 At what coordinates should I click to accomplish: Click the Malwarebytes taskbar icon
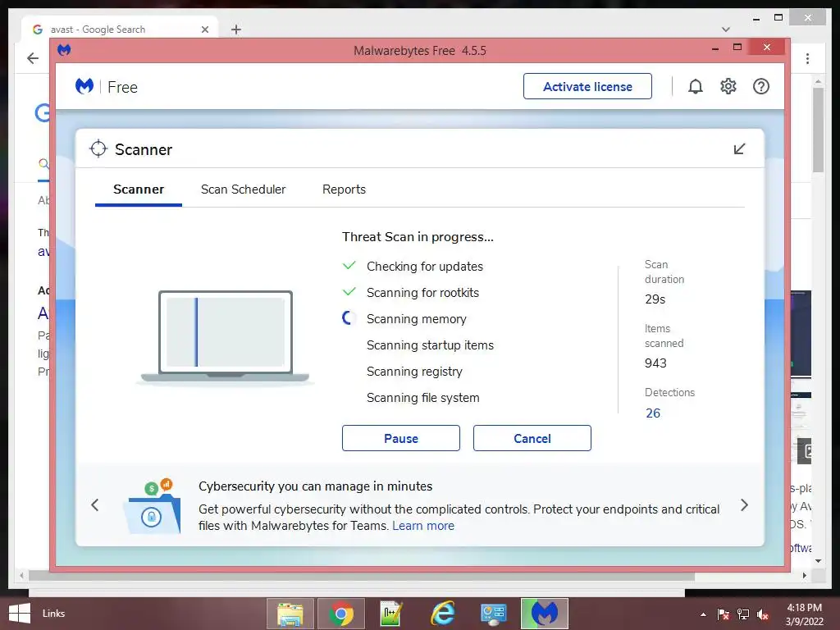coord(545,614)
